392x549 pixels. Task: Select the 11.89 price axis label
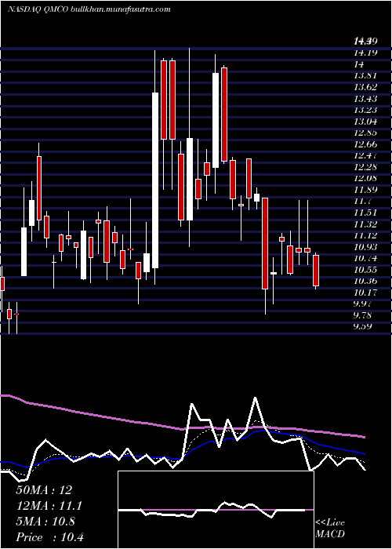[365, 190]
